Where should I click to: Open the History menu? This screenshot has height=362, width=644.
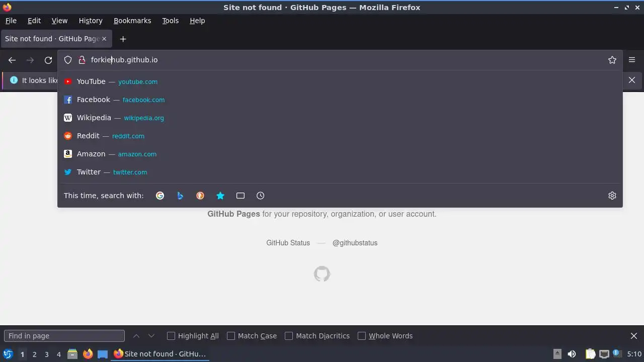click(x=91, y=21)
